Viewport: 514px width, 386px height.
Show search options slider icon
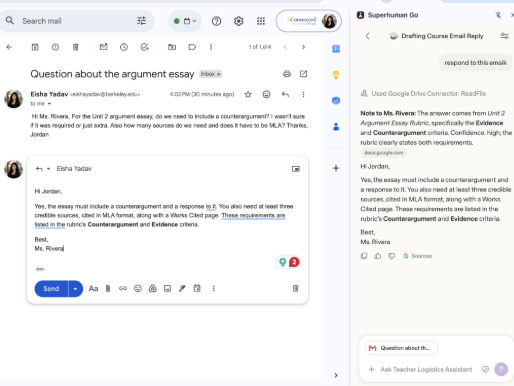click(142, 21)
